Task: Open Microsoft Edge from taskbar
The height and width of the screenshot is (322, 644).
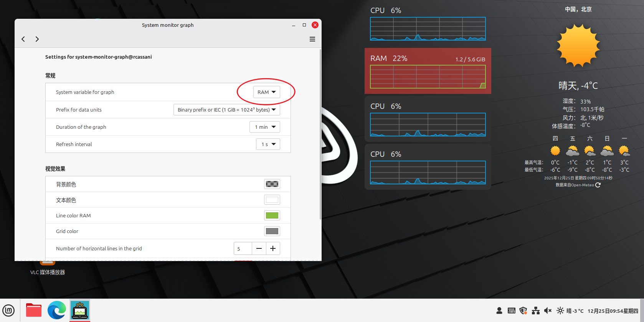Action: point(57,310)
